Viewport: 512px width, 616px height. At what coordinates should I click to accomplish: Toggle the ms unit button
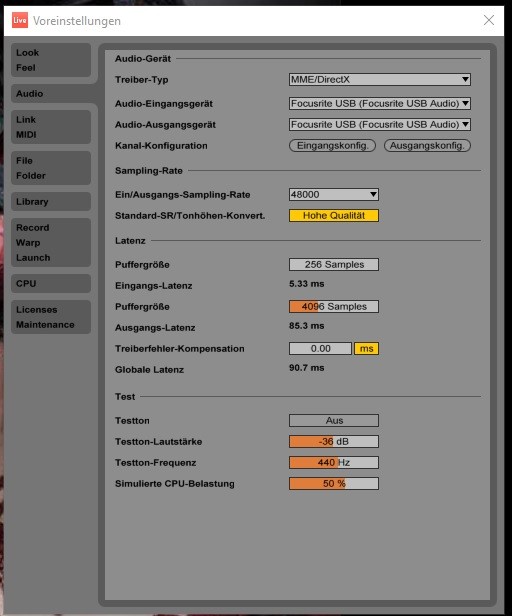click(366, 348)
